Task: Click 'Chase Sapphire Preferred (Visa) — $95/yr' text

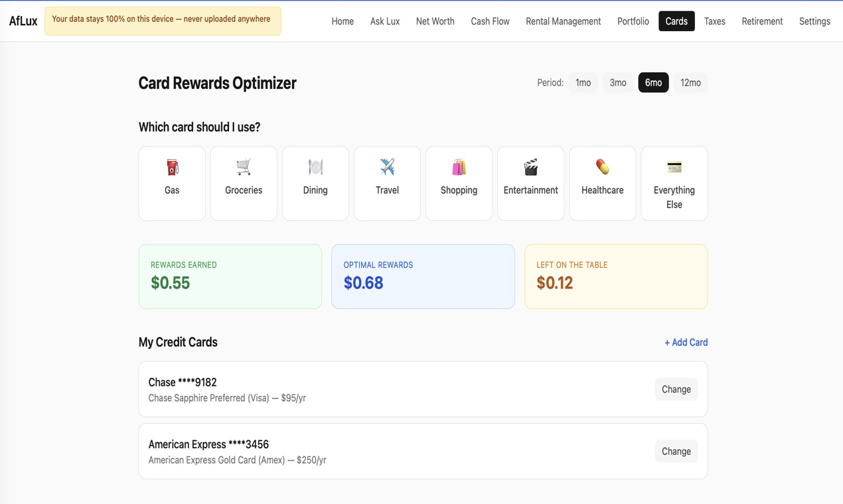Action: pos(227,398)
